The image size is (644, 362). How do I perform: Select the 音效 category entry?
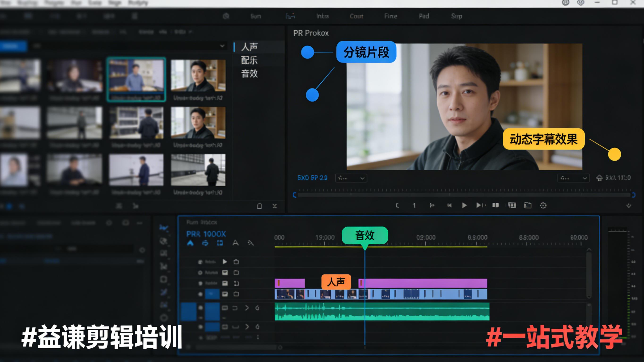coord(249,74)
